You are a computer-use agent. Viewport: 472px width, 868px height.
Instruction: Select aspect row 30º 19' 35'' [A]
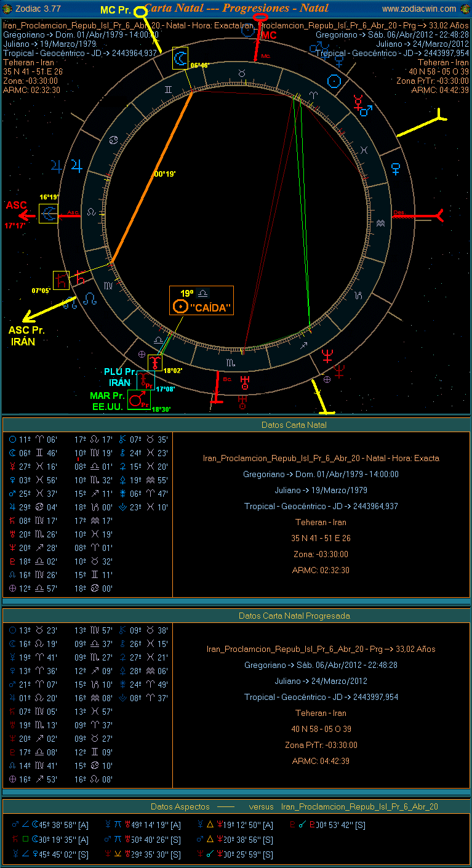pos(50,840)
